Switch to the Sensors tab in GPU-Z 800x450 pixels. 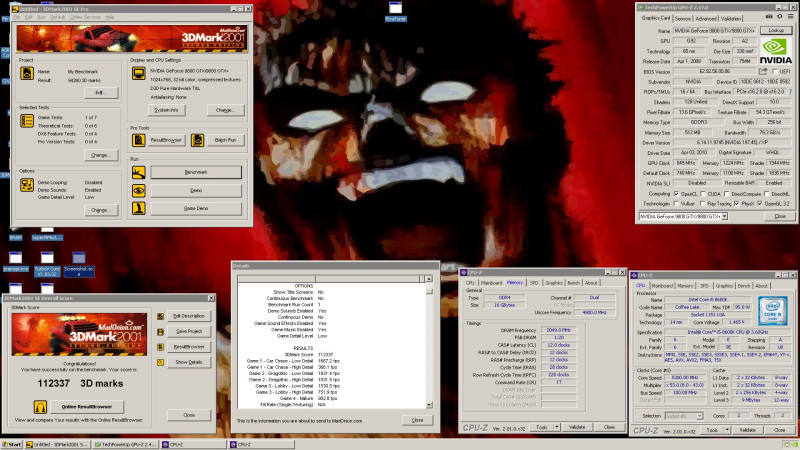pos(683,18)
